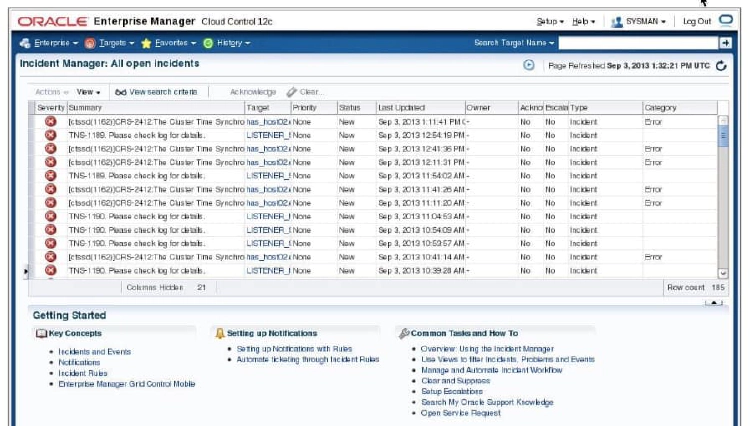Click the auto-refresh play icon
Image resolution: width=750 pixels, height=426 pixels.
point(529,65)
